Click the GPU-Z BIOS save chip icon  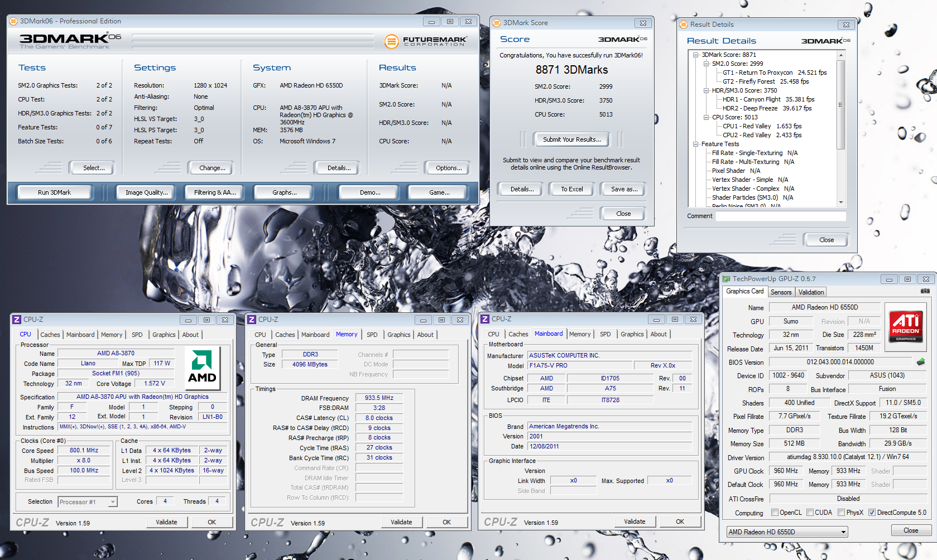pyautogui.click(x=921, y=361)
